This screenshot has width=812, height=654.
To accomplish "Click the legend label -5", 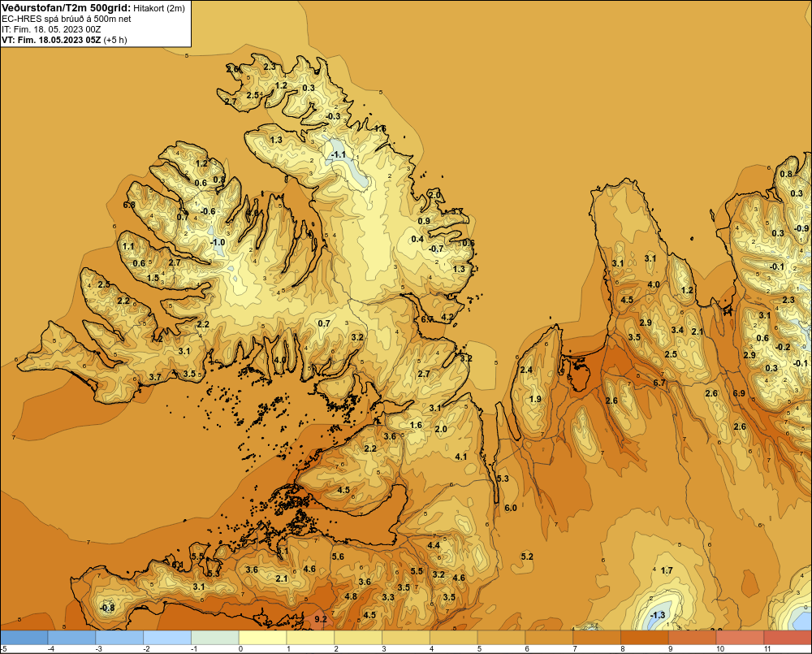I will pos(4,649).
